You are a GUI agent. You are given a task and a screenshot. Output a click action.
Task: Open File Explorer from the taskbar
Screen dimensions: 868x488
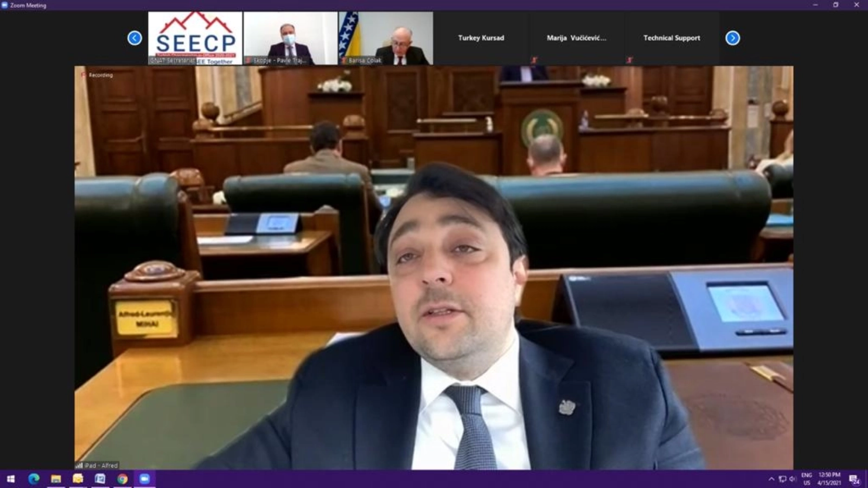pos(56,479)
